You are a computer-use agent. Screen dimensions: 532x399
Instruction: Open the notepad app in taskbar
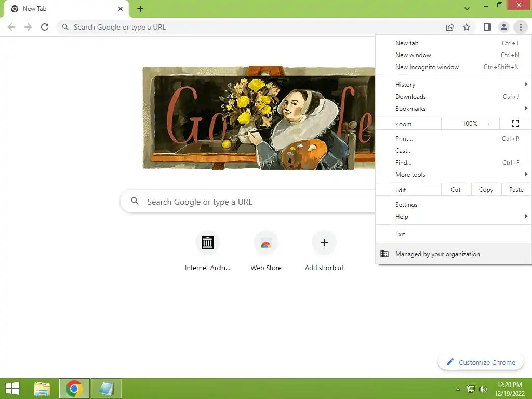106,389
